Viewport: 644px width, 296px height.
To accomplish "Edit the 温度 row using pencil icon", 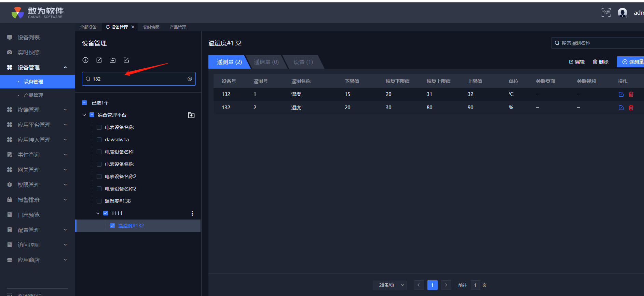I will pos(621,94).
